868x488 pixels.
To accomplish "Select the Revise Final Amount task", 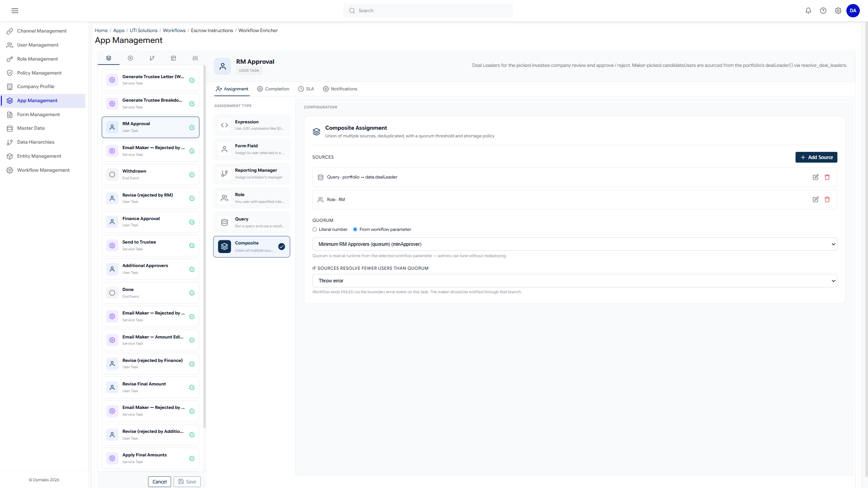I will pos(151,387).
